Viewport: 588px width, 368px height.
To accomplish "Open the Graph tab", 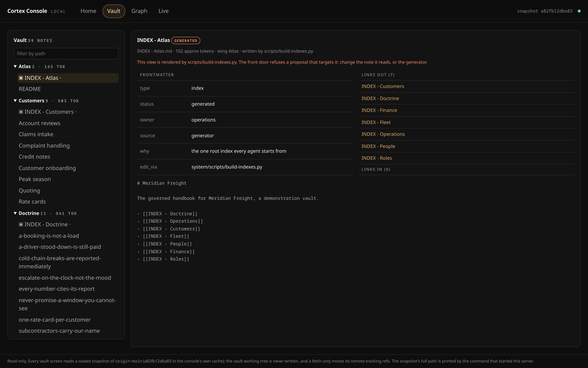I will pos(139,11).
